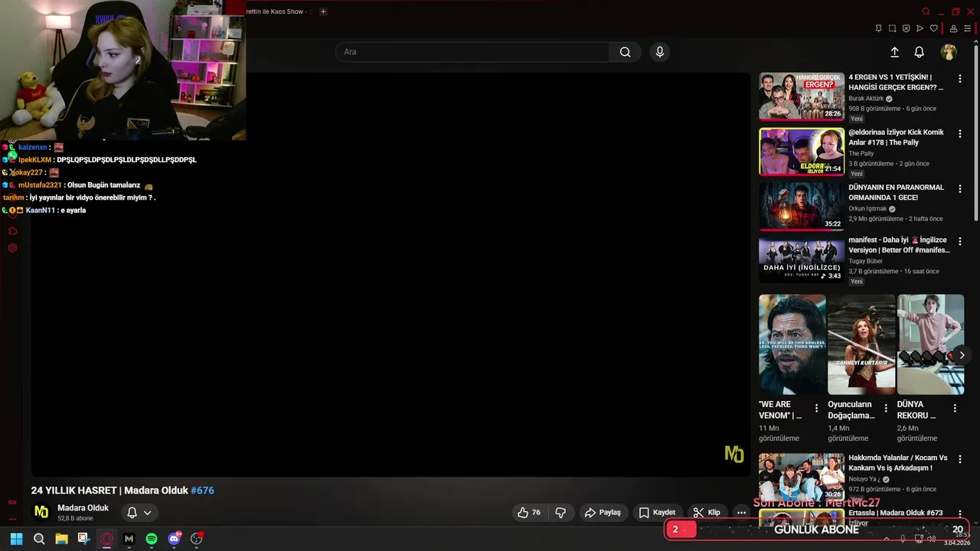980x551 pixels.
Task: Open Spotify from the taskbar
Action: [x=152, y=539]
